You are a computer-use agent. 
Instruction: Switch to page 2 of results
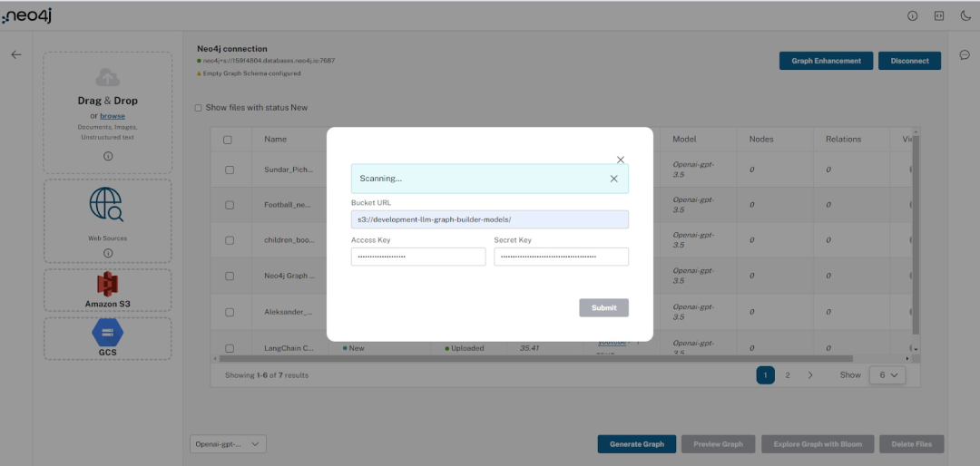click(x=788, y=375)
